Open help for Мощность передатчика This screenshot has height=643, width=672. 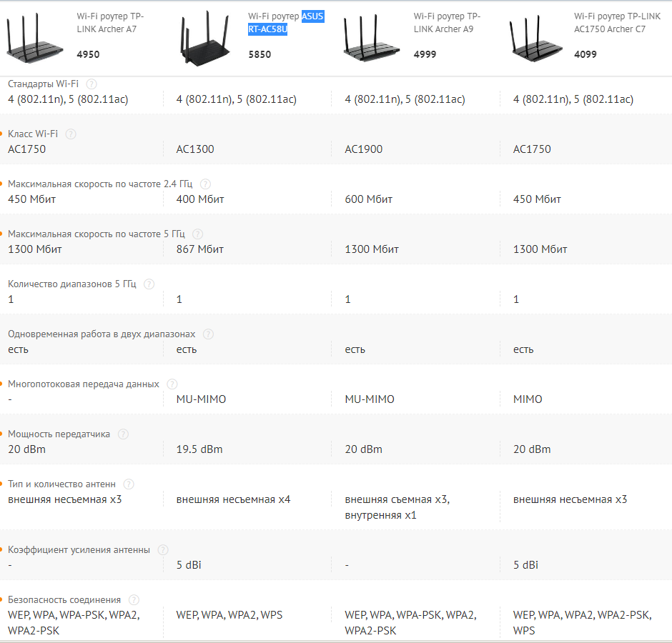tap(123, 434)
